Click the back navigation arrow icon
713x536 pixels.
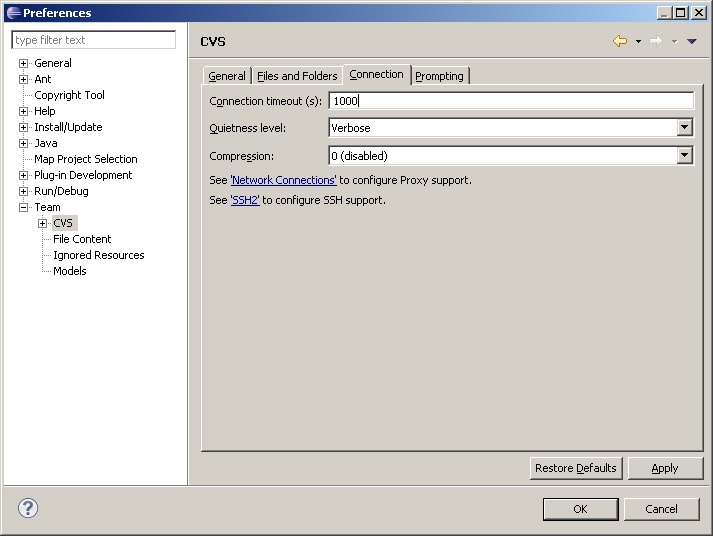pos(620,41)
